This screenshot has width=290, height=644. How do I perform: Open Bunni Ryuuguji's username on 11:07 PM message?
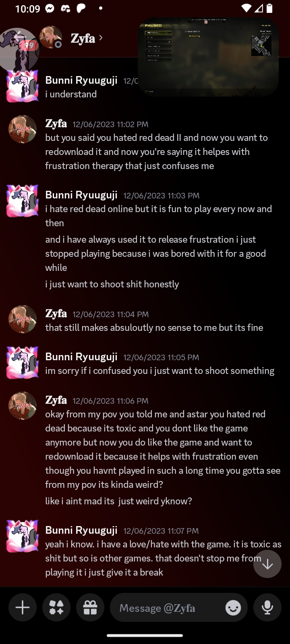point(81,530)
